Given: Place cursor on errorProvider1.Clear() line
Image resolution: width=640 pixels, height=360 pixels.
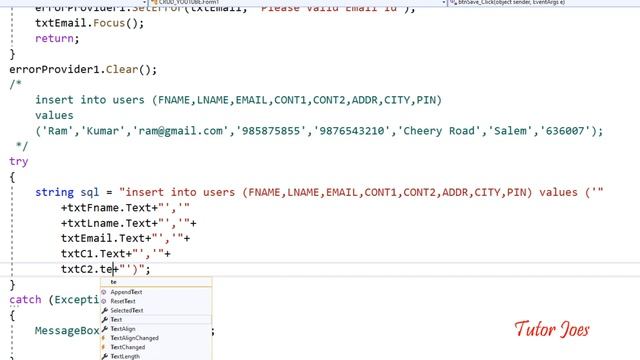Looking at the screenshot, I should (x=83, y=69).
